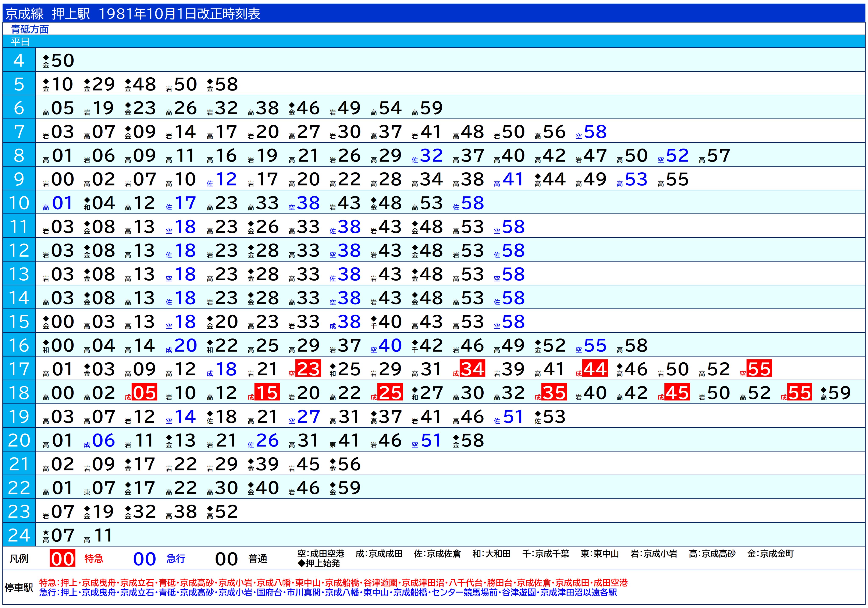Select the red 成35 limited express in hour 18
Image resolution: width=868 pixels, height=608 pixels.
(551, 392)
